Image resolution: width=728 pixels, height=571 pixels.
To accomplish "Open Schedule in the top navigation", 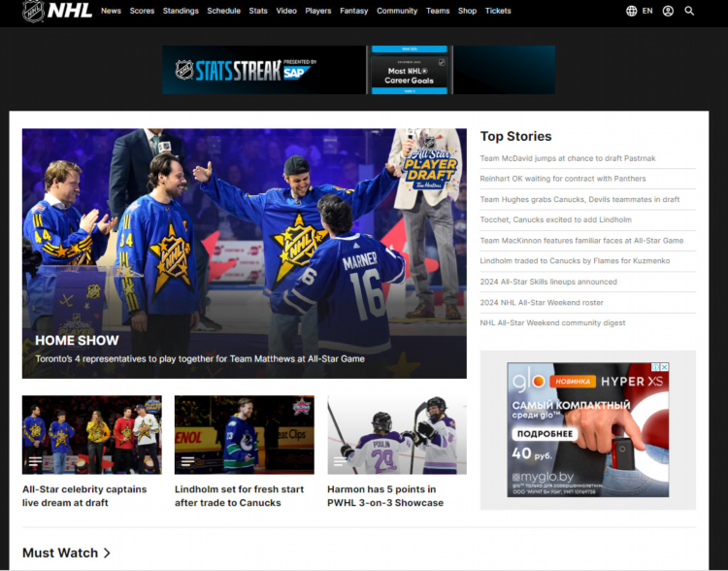I will [224, 11].
